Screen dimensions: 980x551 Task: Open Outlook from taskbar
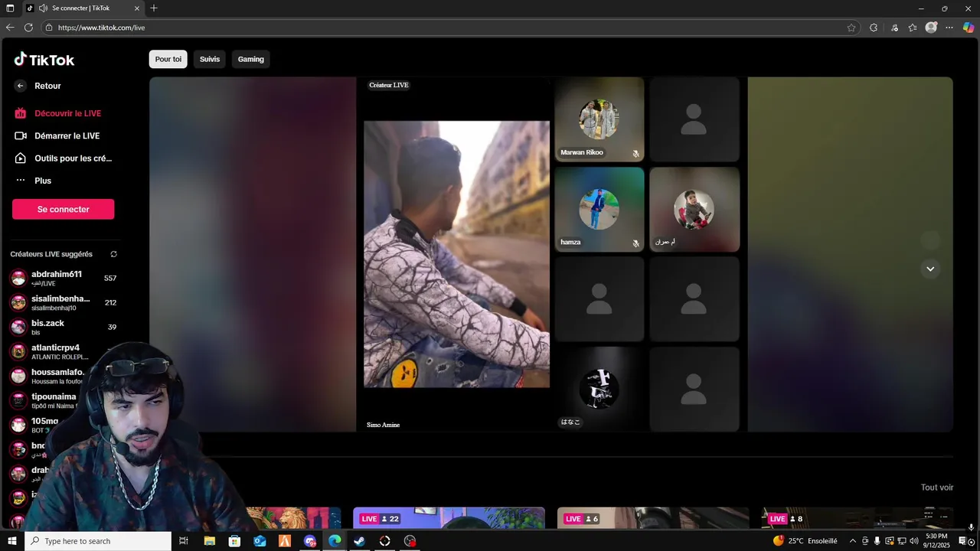click(260, 541)
